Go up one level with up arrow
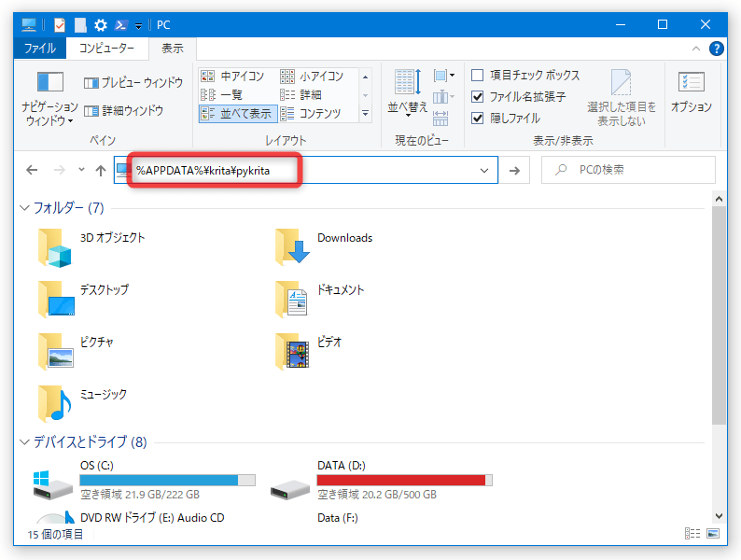The image size is (741, 560). (101, 170)
